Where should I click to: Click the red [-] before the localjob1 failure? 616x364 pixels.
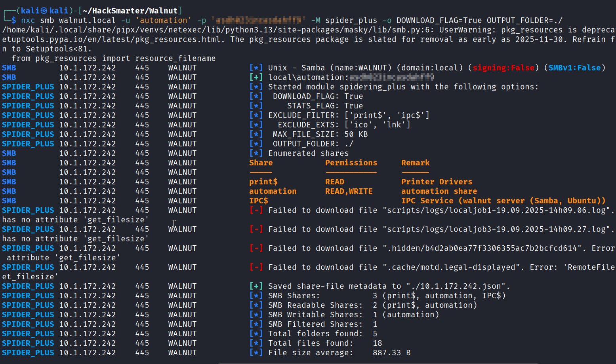(x=256, y=210)
